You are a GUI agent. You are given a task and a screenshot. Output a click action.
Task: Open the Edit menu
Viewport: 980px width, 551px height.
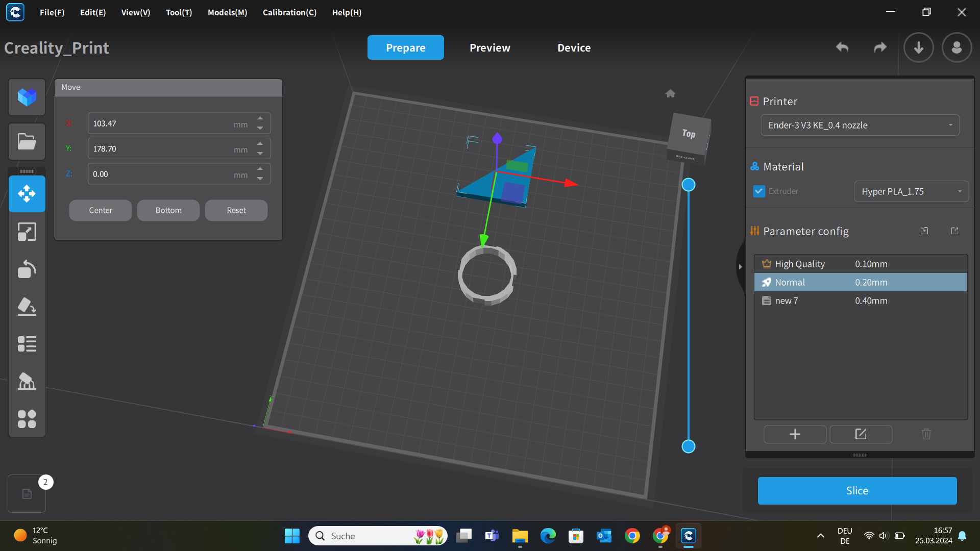point(93,12)
